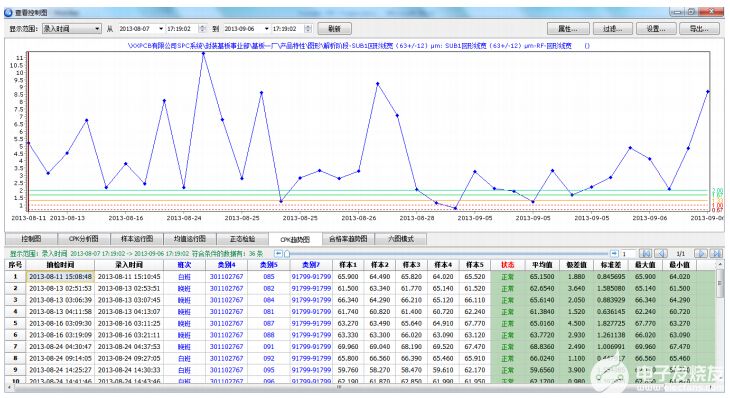
Task: Click the slider's left decrease arrow
Action: point(278,254)
